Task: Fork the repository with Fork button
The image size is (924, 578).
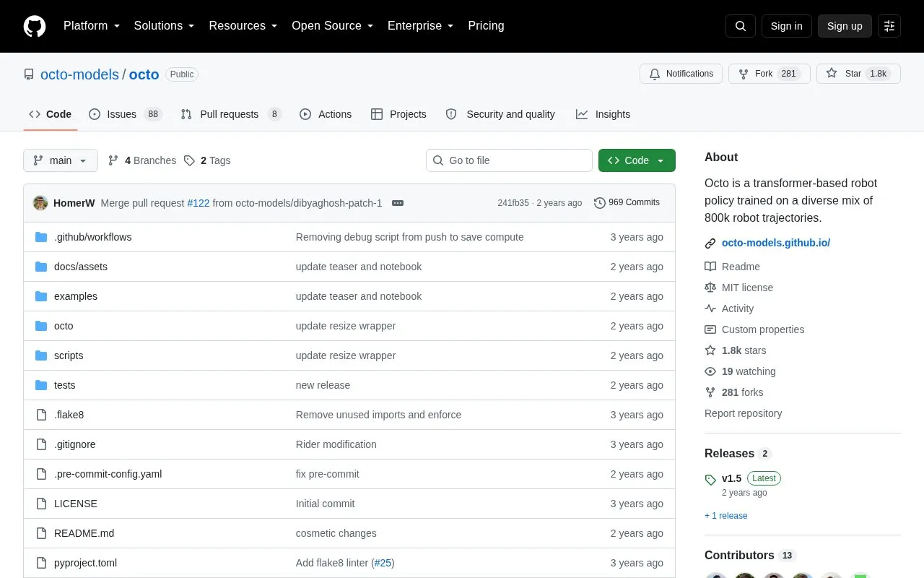Action: 769,74
